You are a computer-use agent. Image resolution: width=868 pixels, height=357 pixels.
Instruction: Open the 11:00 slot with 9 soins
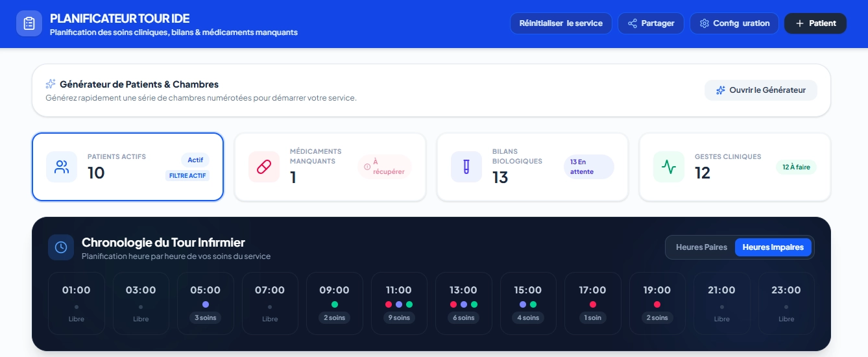[x=398, y=303]
